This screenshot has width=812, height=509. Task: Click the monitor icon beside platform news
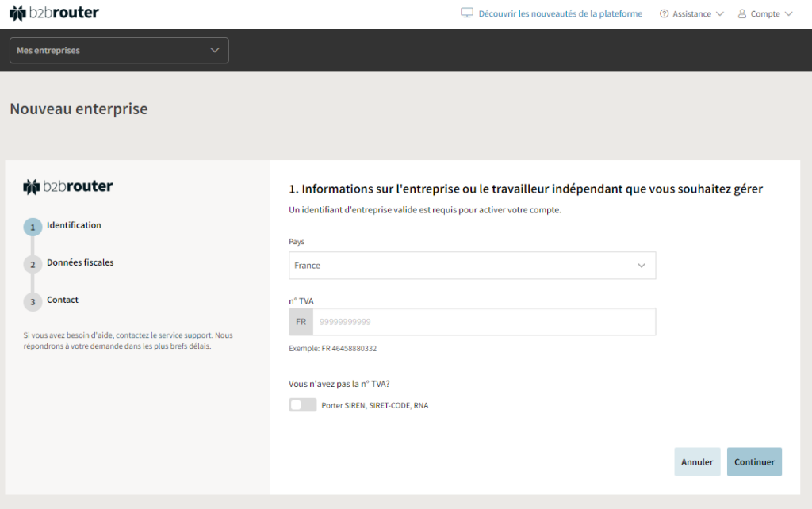[x=466, y=13]
